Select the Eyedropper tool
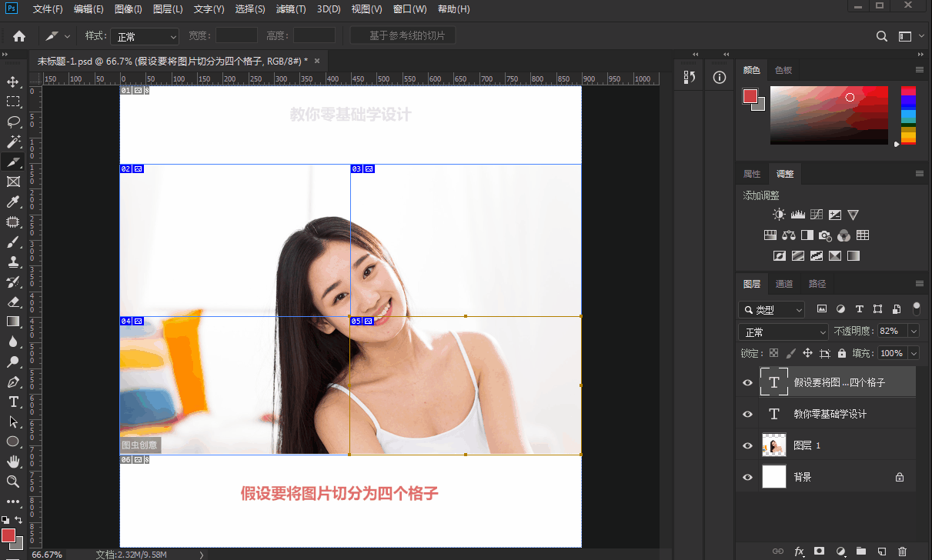The height and width of the screenshot is (560, 932). coord(13,202)
